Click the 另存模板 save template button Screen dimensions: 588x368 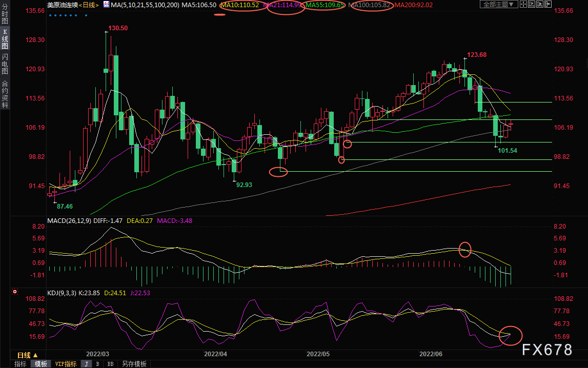coord(134,364)
